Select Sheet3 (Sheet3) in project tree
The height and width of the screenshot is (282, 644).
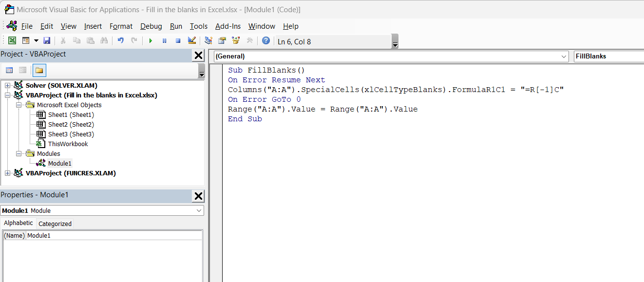pyautogui.click(x=71, y=134)
